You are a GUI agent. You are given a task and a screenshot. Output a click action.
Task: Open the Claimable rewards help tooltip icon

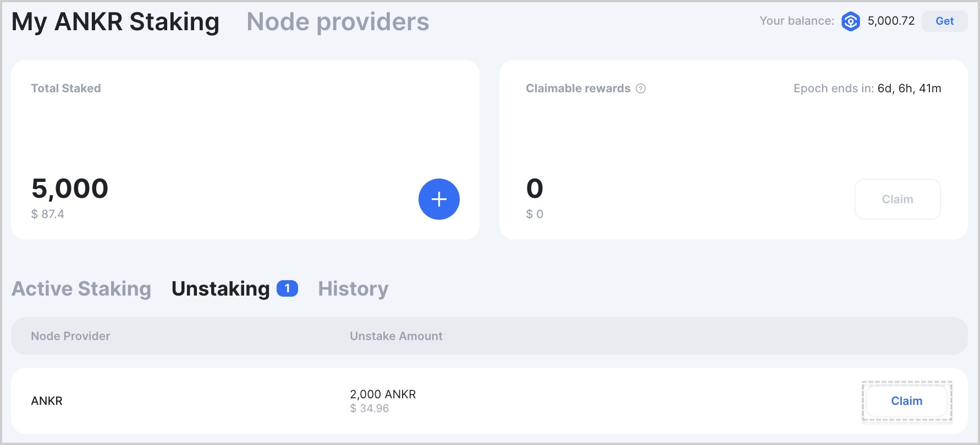[x=641, y=88]
